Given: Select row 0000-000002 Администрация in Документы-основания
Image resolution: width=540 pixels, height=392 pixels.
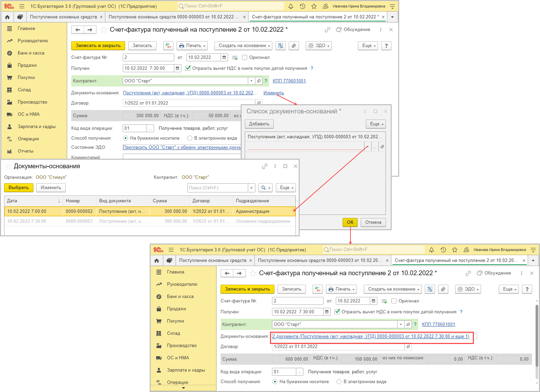Looking at the screenshot, I should [x=150, y=211].
